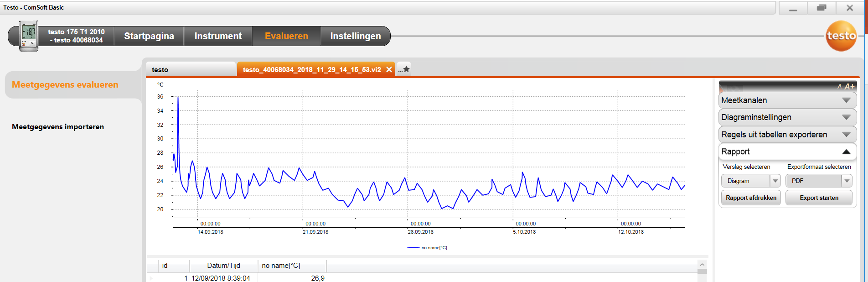868x282 pixels.
Task: Open the Verslag selecteren Diagram dropdown
Action: coord(775,181)
